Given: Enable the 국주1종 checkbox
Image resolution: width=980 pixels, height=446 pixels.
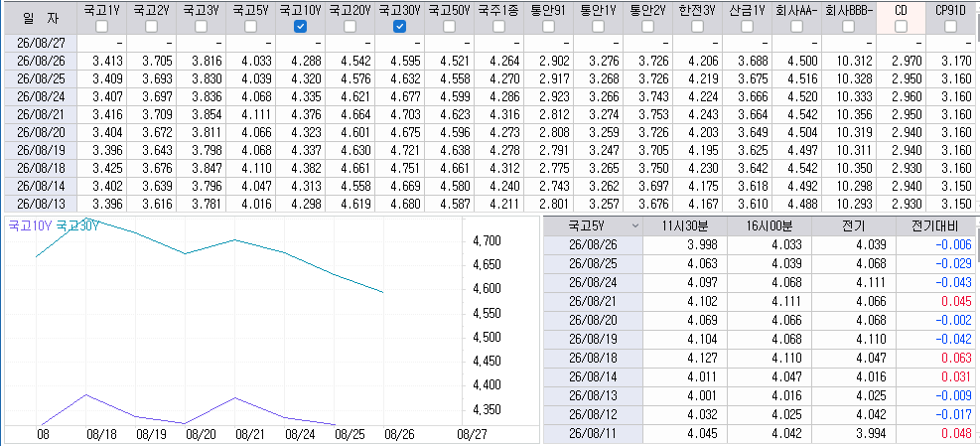Looking at the screenshot, I should (x=498, y=26).
